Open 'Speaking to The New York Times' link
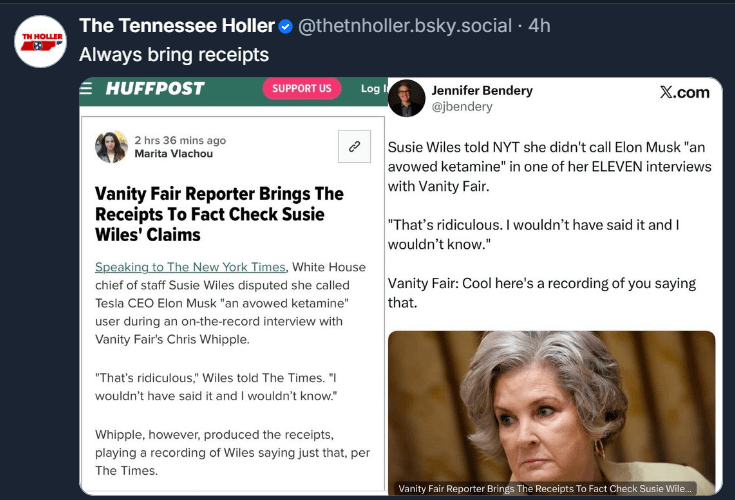 pyautogui.click(x=191, y=267)
